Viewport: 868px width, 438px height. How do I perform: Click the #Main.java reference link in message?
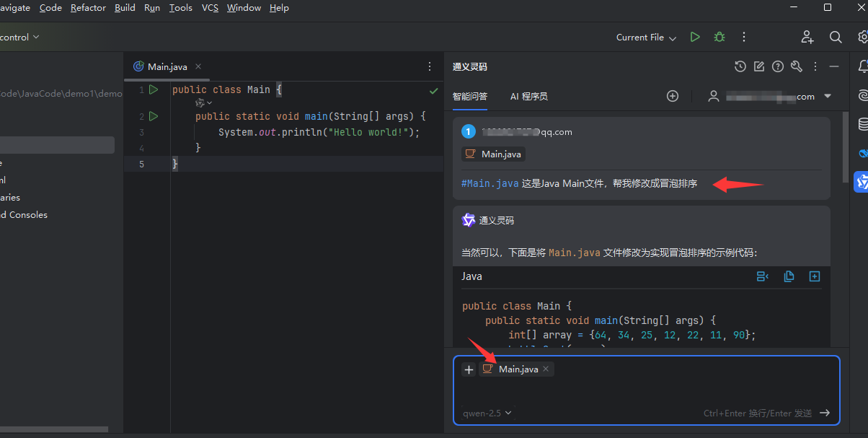[x=490, y=183]
